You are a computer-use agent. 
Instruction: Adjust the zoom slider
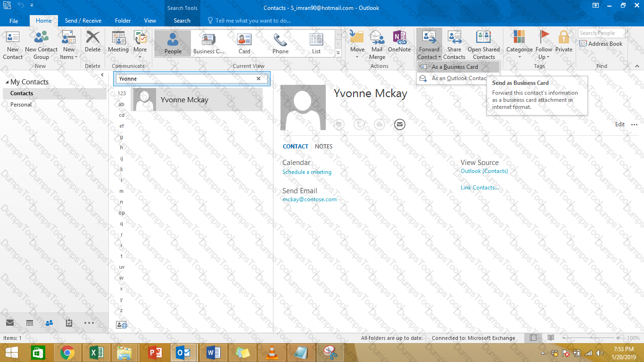click(592, 338)
